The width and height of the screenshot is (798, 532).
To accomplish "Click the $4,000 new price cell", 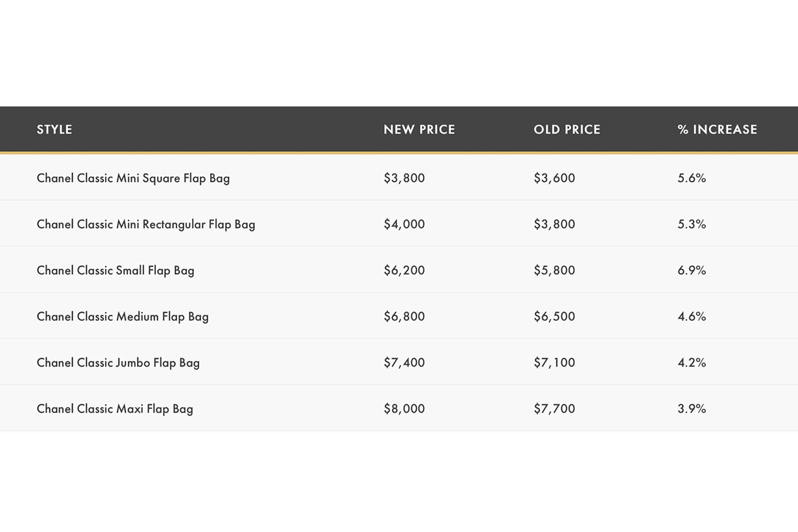I will [404, 224].
